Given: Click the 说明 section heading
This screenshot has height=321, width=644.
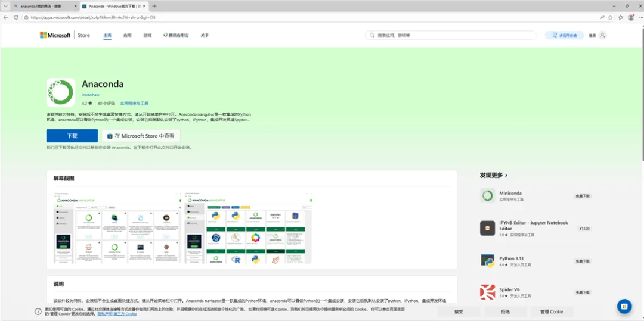Looking at the screenshot, I should [x=58, y=284].
